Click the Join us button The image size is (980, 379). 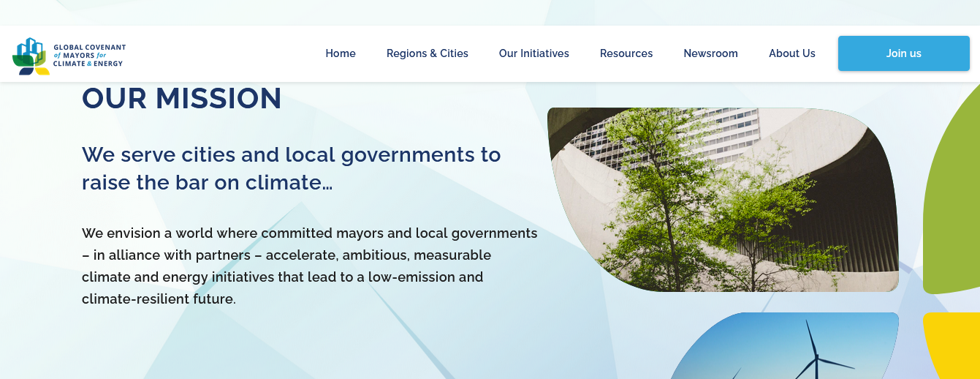click(x=904, y=53)
